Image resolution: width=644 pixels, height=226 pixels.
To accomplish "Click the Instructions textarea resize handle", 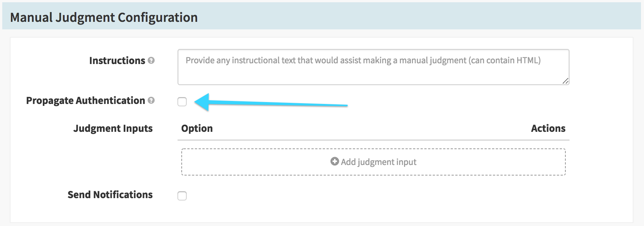I will click(x=565, y=81).
